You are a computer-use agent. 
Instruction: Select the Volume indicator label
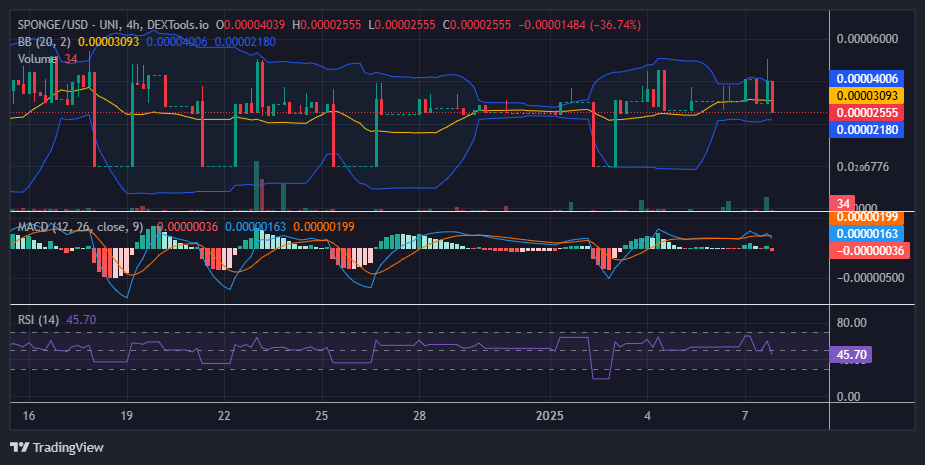(x=37, y=59)
